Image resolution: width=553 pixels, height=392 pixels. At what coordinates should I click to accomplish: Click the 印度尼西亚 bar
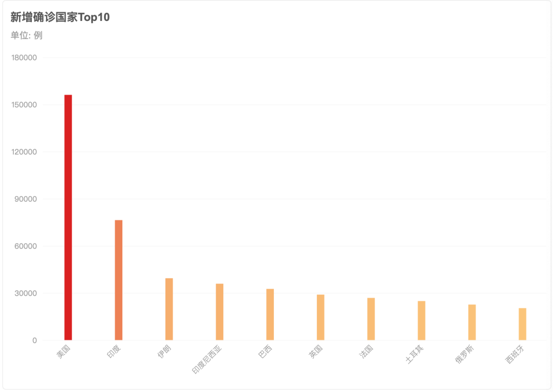pyautogui.click(x=219, y=312)
